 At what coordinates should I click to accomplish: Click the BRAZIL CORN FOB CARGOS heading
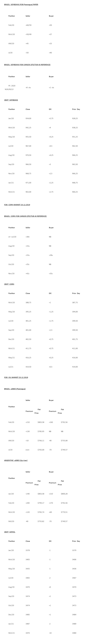tap(25, 216)
